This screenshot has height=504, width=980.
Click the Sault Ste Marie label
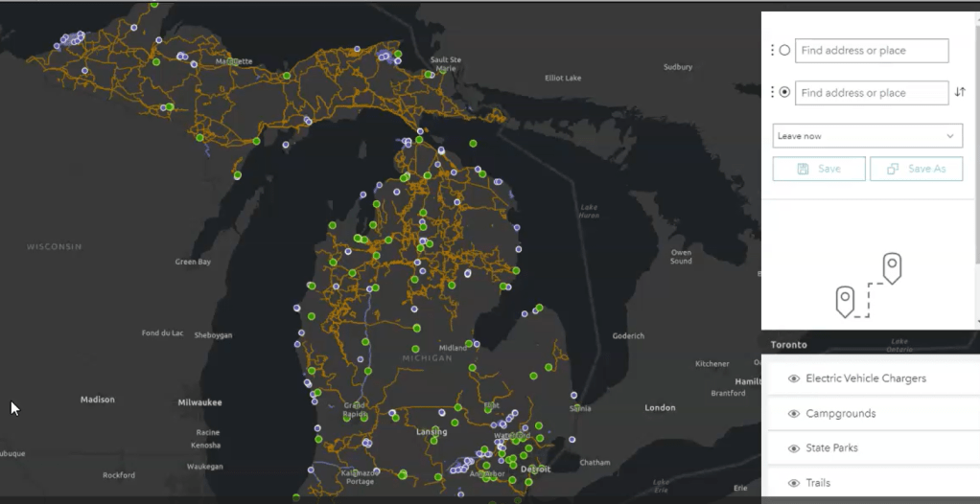[x=446, y=63]
